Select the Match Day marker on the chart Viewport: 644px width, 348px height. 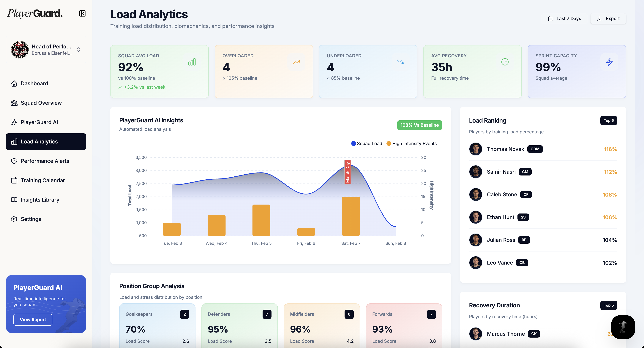point(348,172)
